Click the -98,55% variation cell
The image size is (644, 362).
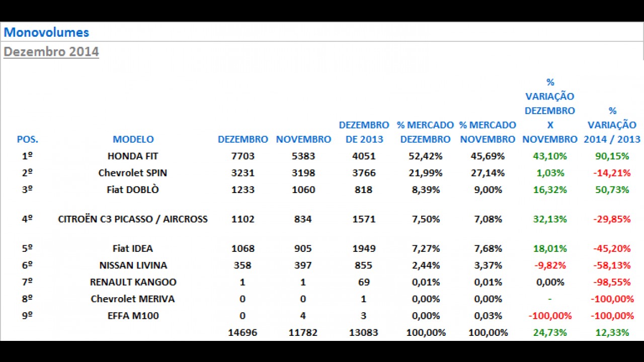pyautogui.click(x=612, y=282)
